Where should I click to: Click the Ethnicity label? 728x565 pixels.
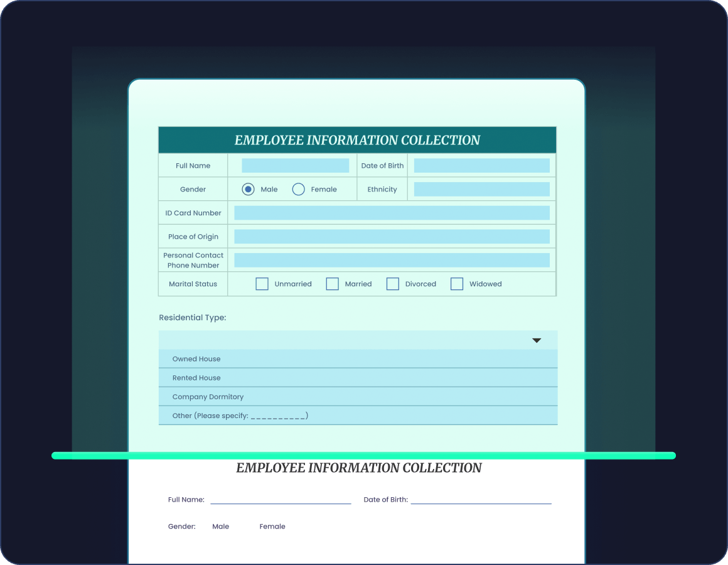click(x=382, y=189)
